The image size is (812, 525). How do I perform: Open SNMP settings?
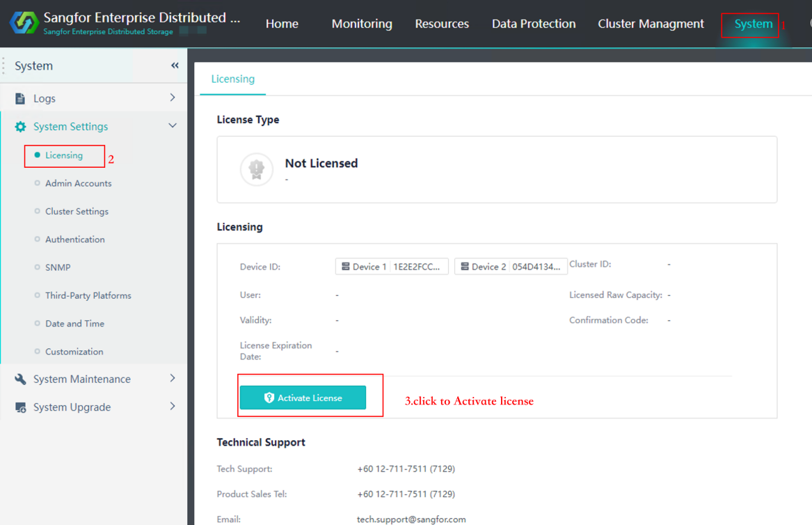point(58,267)
